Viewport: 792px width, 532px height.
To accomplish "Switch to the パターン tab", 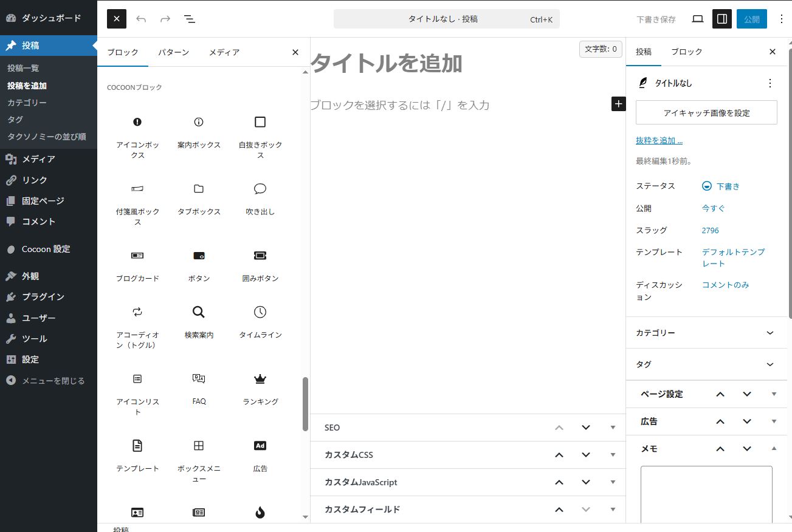I will 173,52.
